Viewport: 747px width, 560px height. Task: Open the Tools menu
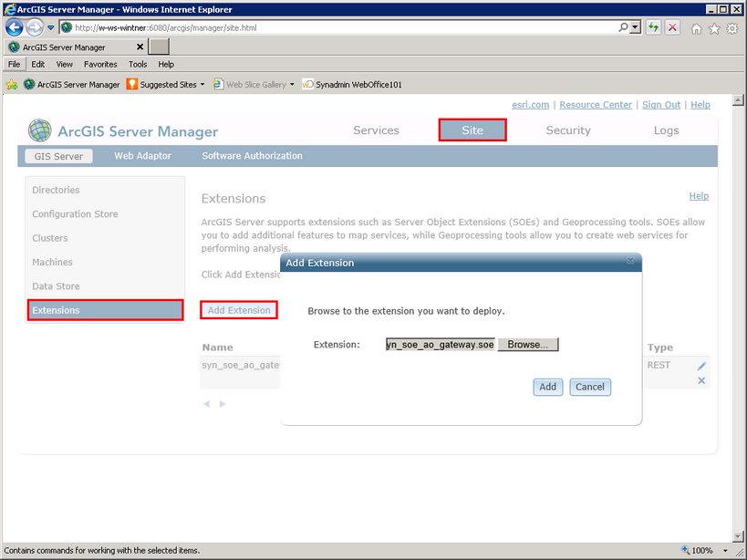point(137,64)
